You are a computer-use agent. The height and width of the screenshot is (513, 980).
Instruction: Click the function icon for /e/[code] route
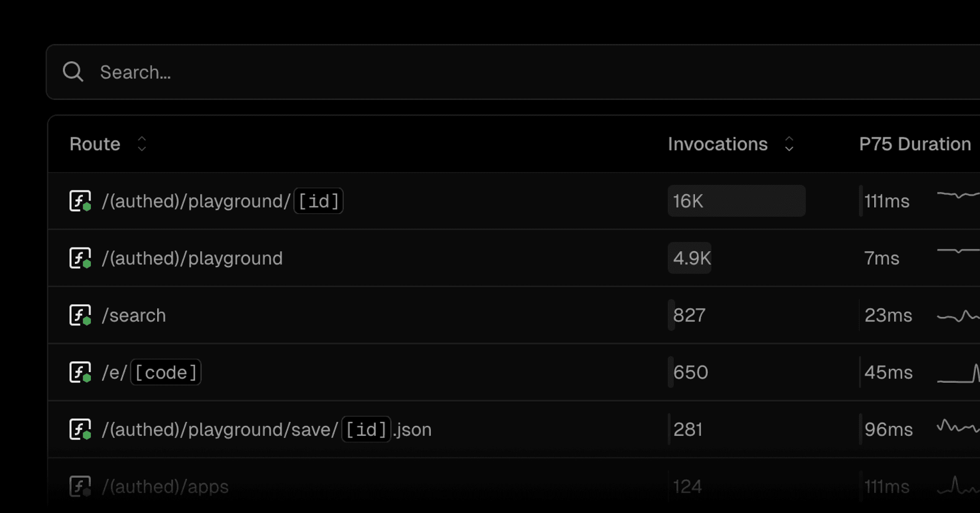pos(80,373)
